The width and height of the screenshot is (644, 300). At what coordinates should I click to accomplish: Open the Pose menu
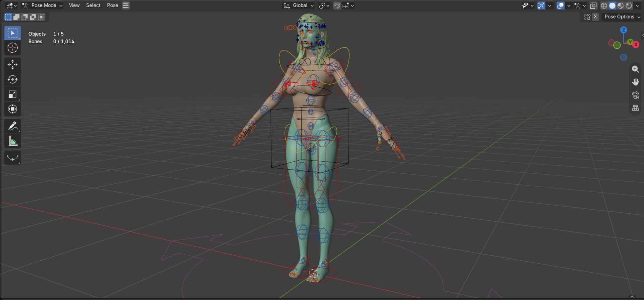[x=112, y=5]
